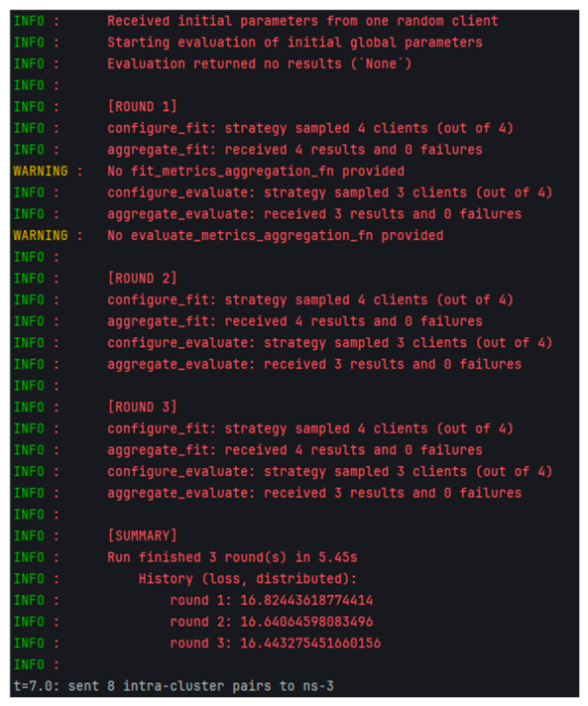Click 'Evaluation returned no results' line

[x=260, y=63]
